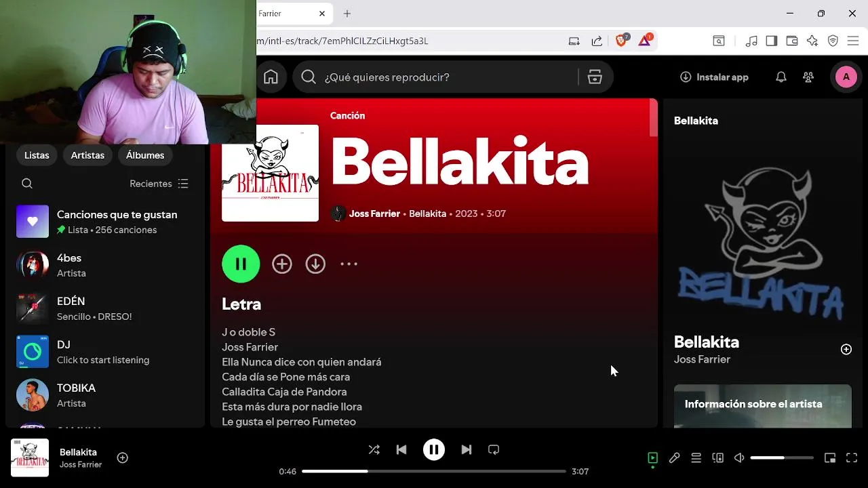Click the Instalar app button
The height and width of the screenshot is (488, 868).
coord(714,77)
